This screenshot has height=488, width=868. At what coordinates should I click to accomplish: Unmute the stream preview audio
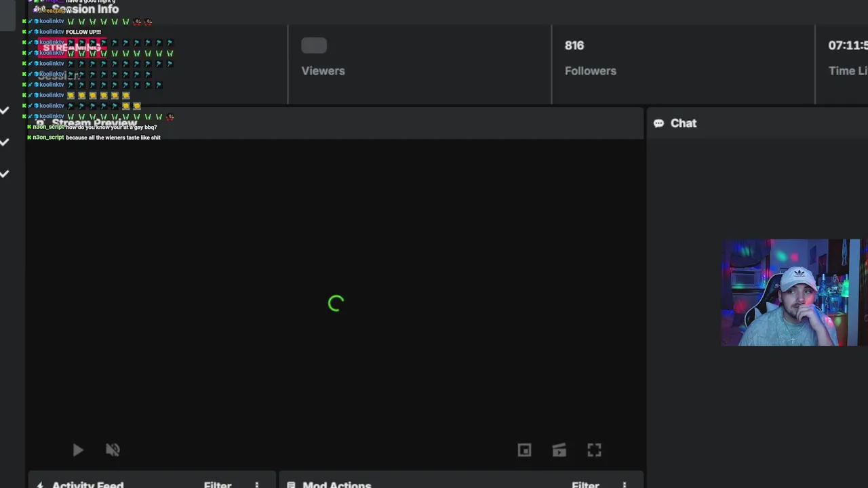113,450
